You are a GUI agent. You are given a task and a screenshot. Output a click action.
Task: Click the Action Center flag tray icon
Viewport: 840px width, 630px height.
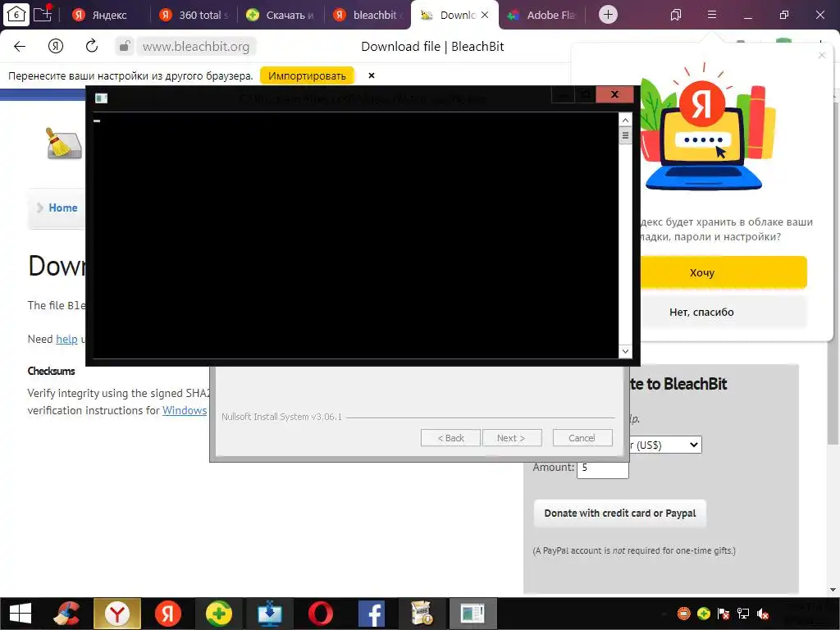point(724,614)
